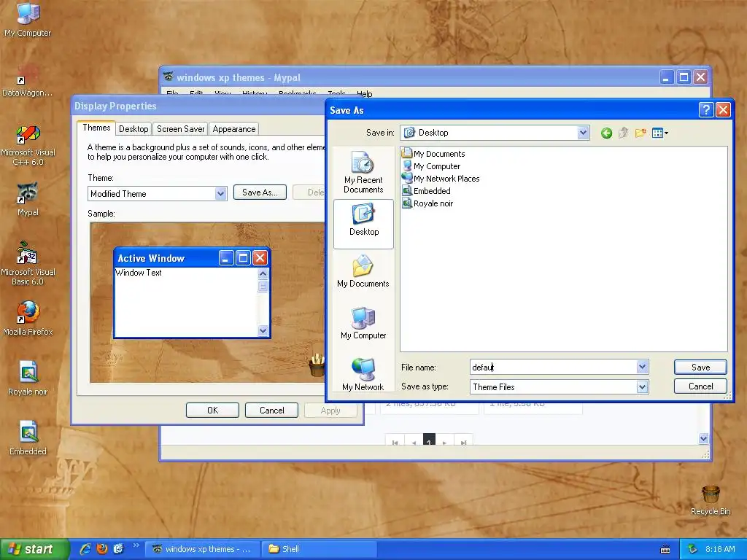Image resolution: width=747 pixels, height=560 pixels.
Task: Click Cancel in Display Properties
Action: click(x=271, y=410)
